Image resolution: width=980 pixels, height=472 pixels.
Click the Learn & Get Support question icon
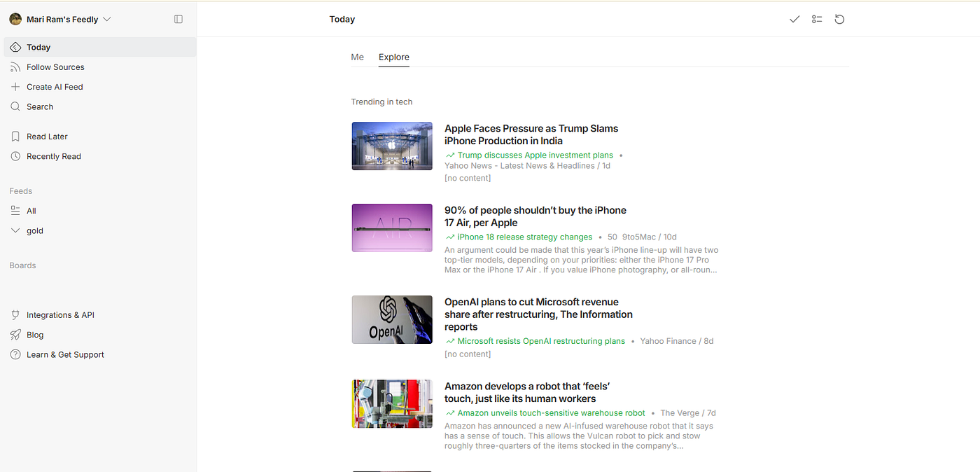[15, 354]
